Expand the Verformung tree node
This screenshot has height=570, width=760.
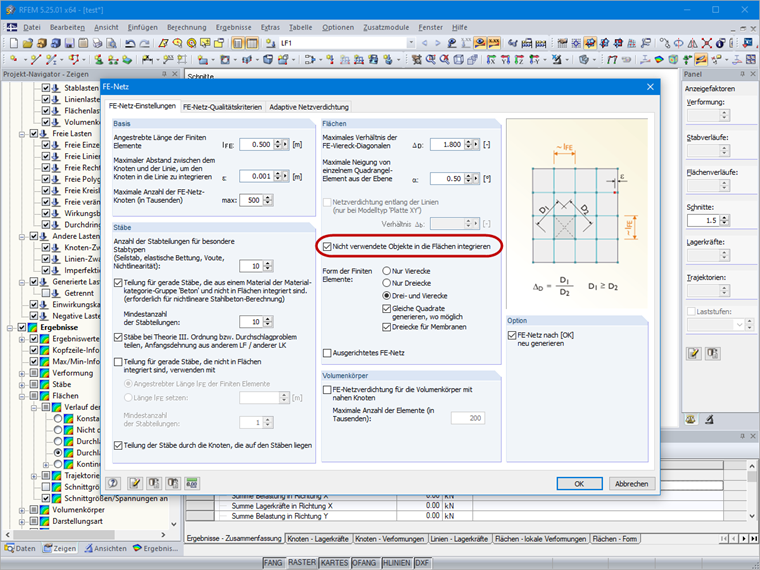tap(22, 373)
